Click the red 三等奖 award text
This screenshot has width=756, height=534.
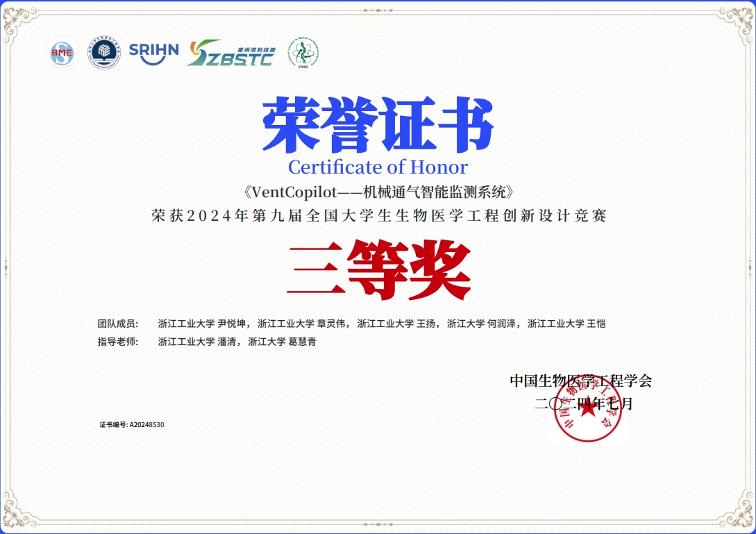point(379,269)
